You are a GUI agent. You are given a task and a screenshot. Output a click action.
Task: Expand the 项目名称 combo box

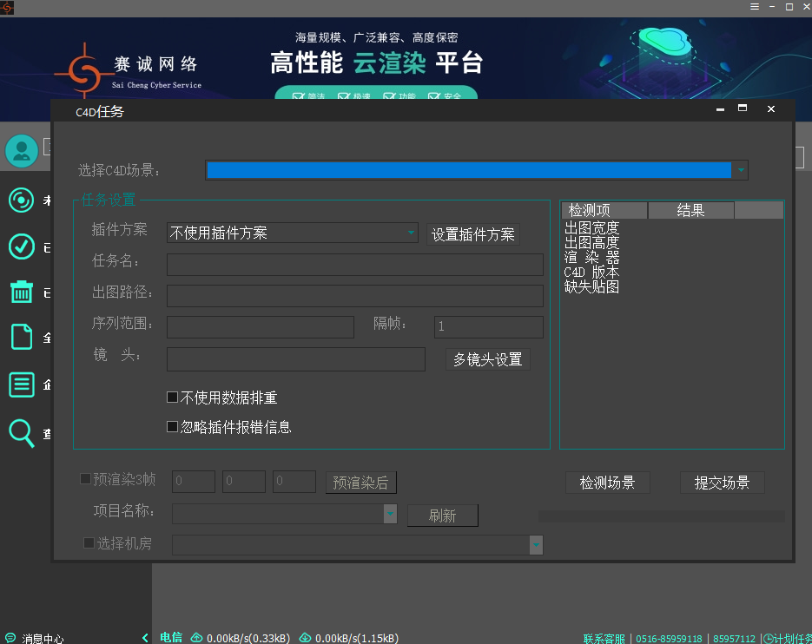pyautogui.click(x=390, y=515)
